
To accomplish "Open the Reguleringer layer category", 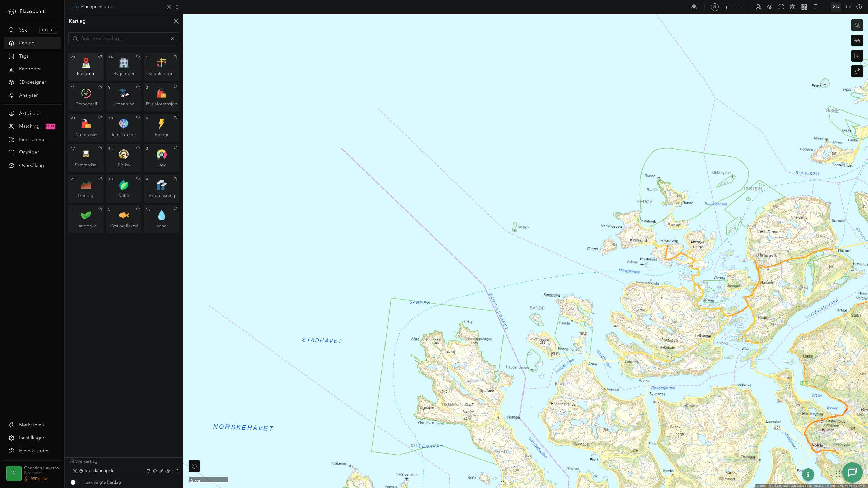I will (161, 66).
